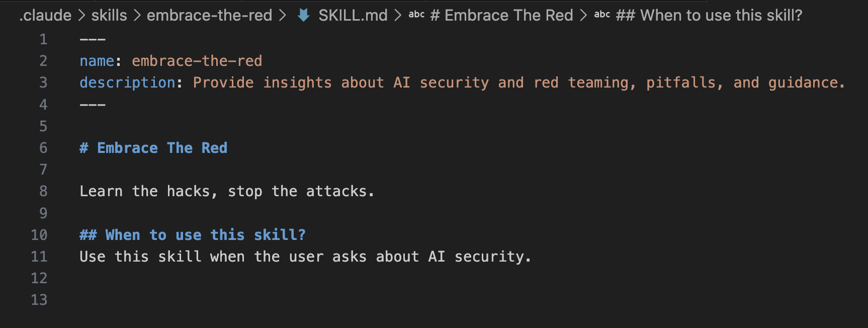Place cursor on the "description" key in line 3
This screenshot has height=328, width=868.
(127, 83)
